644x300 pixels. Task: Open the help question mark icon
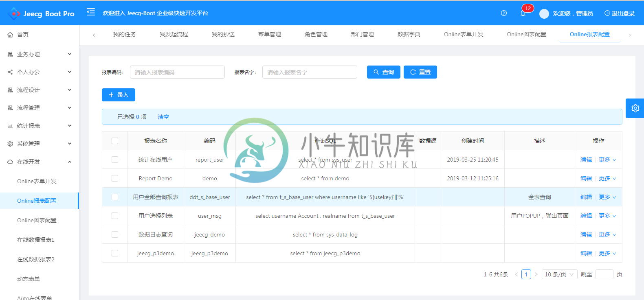pyautogui.click(x=504, y=13)
